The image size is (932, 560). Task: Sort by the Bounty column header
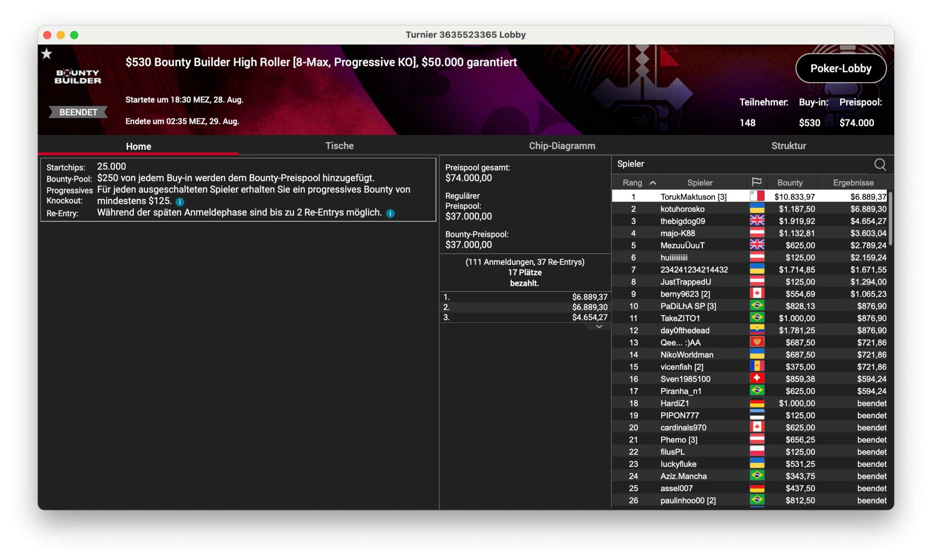tap(789, 183)
